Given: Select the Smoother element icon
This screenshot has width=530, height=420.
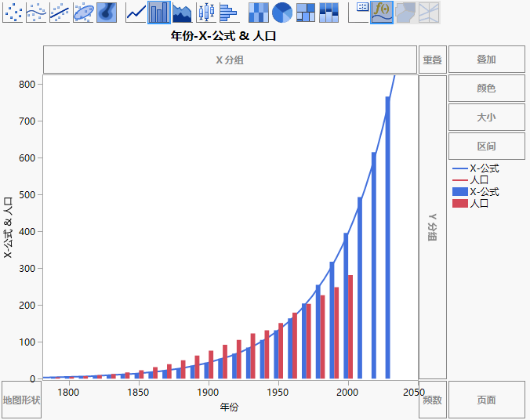Looking at the screenshot, I should pos(37,12).
